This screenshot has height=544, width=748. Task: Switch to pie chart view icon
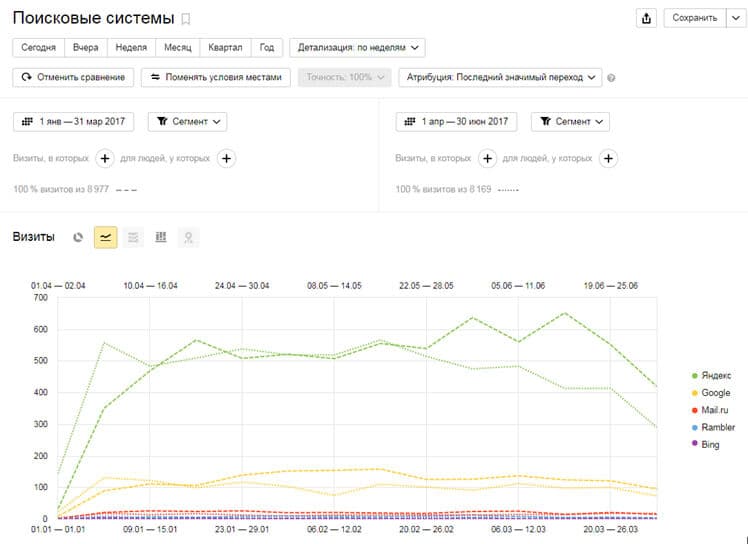tap(78, 237)
